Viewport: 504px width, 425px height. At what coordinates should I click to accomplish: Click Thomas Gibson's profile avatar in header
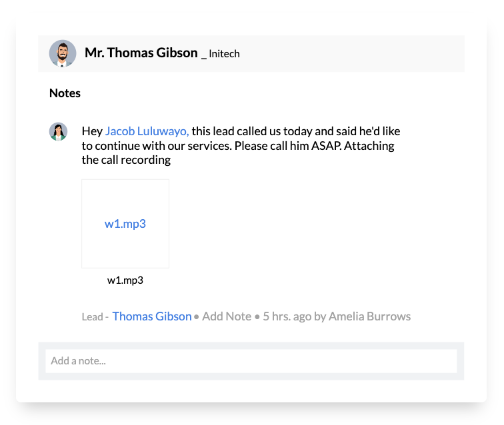(63, 53)
